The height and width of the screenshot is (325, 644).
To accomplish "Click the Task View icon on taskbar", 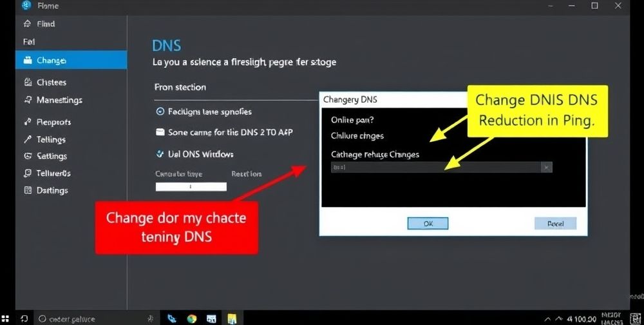I will 24,319.
